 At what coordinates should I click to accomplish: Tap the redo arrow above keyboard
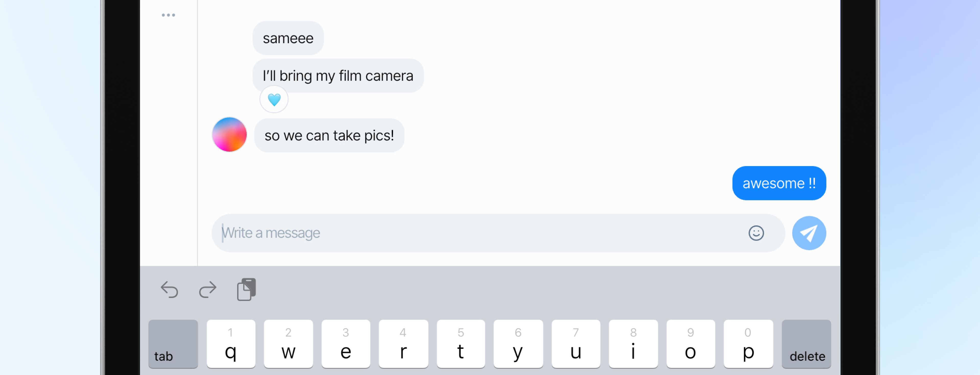pyautogui.click(x=208, y=290)
